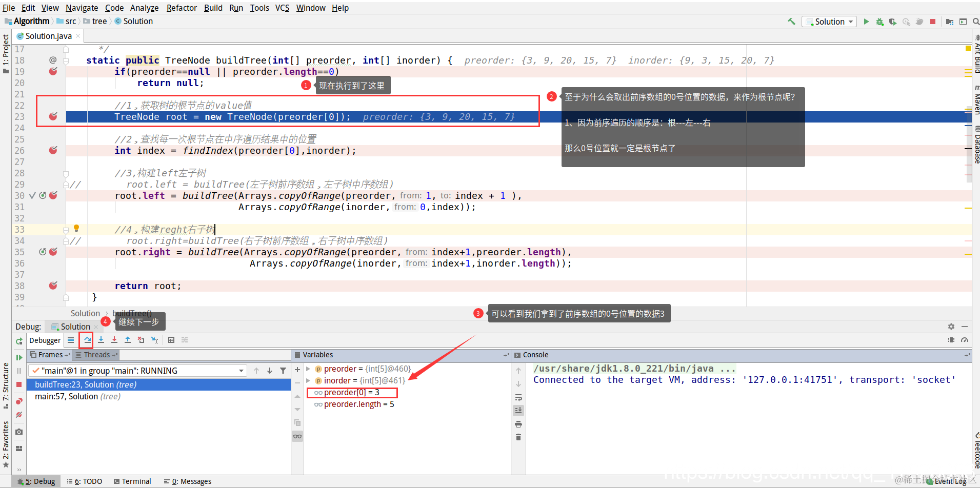Screen dimensions: 980x488
Task: Clear the console with the trash icon
Action: (x=518, y=437)
